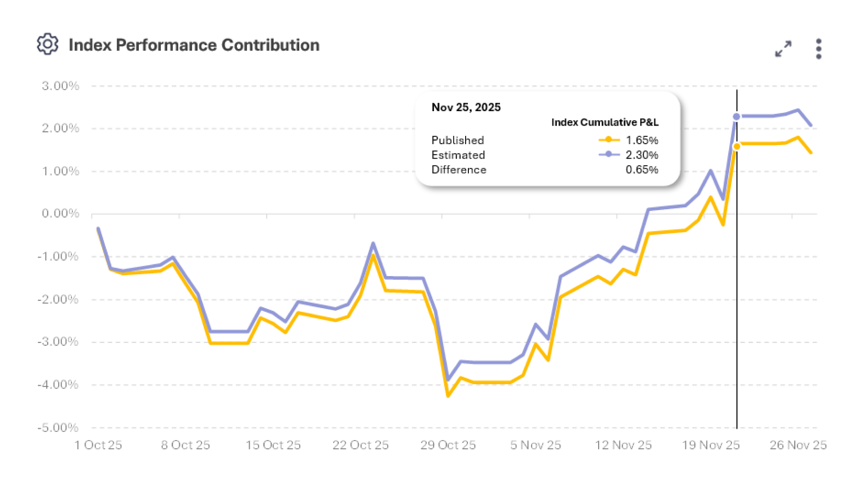Click the 1 Oct 25 x-axis label
This screenshot has width=868, height=488.
click(x=98, y=445)
